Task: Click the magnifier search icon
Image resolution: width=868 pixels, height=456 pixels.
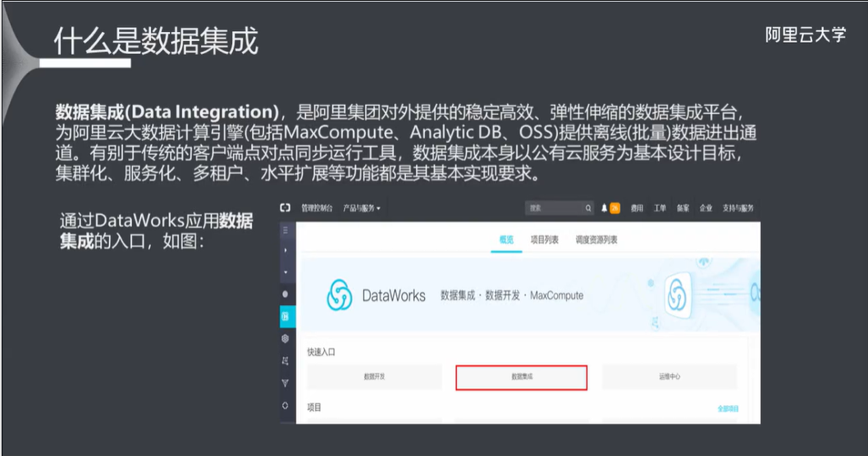Action: click(588, 208)
